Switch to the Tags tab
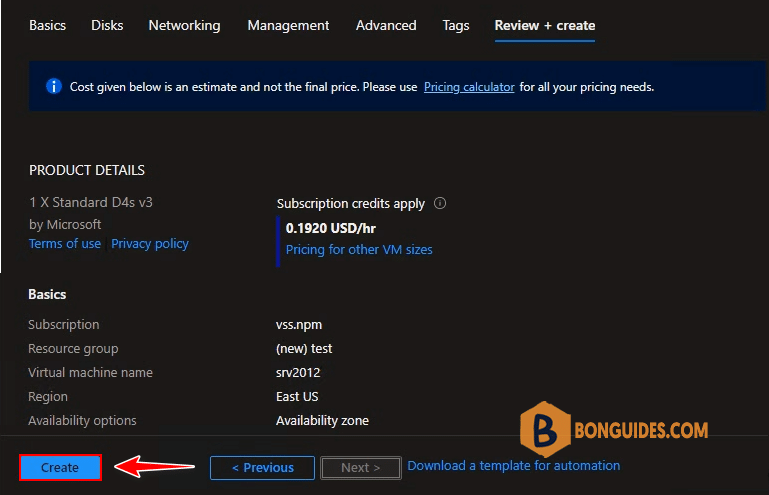Screen dimensions: 769x495 pos(455,25)
